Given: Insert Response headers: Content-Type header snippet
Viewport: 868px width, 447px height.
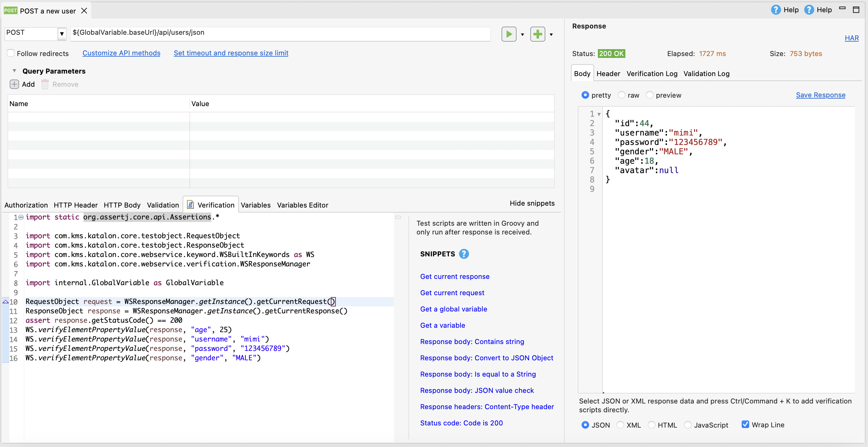Looking at the screenshot, I should tap(487, 407).
